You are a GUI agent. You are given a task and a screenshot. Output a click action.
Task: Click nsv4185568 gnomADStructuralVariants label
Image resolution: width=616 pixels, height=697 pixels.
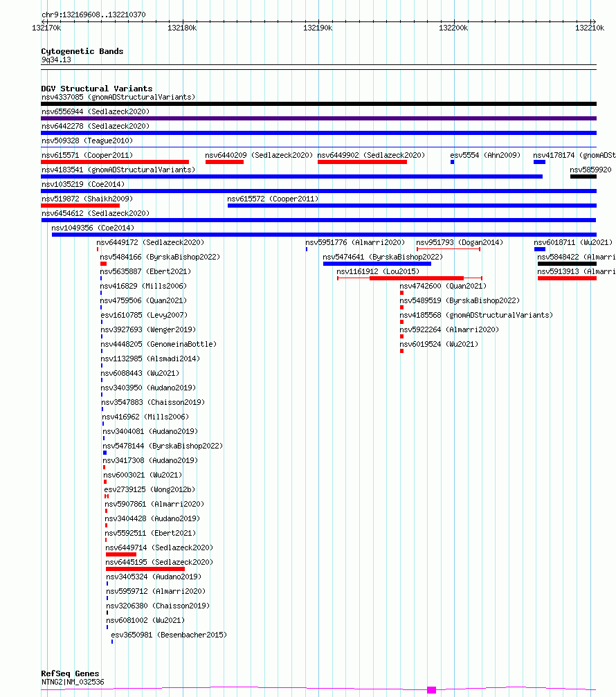476,315
